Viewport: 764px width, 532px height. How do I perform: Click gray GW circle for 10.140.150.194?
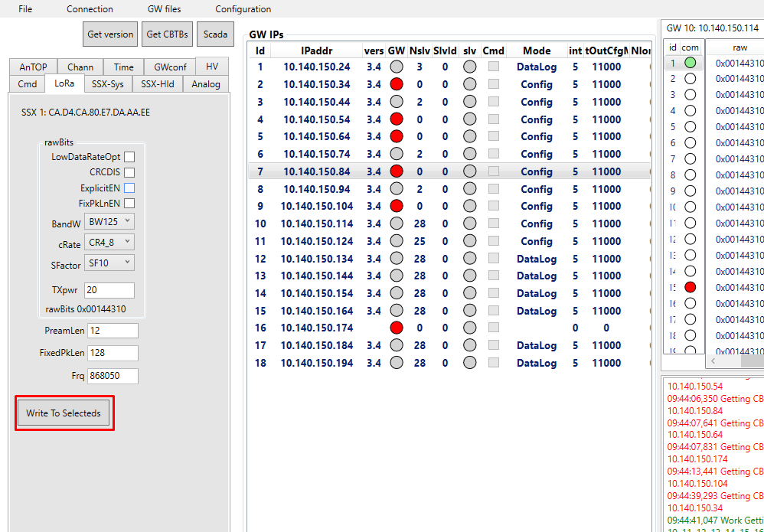point(397,363)
